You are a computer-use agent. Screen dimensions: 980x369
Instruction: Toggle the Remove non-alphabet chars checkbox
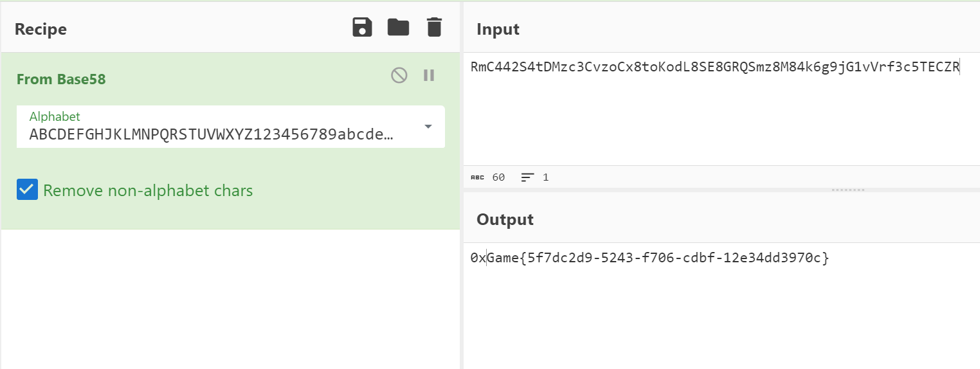click(27, 190)
